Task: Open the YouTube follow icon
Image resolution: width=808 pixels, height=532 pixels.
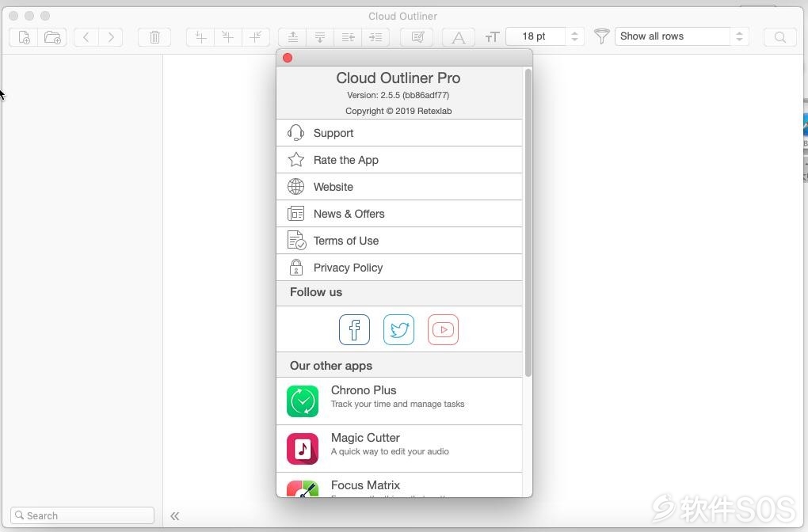Action: point(443,329)
